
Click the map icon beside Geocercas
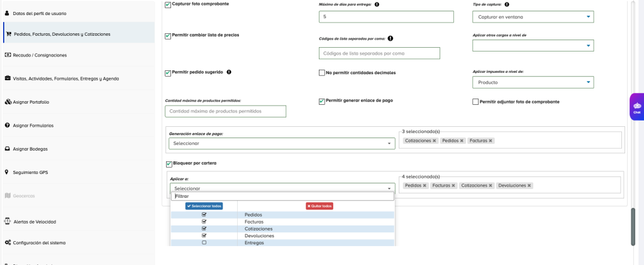point(8,196)
